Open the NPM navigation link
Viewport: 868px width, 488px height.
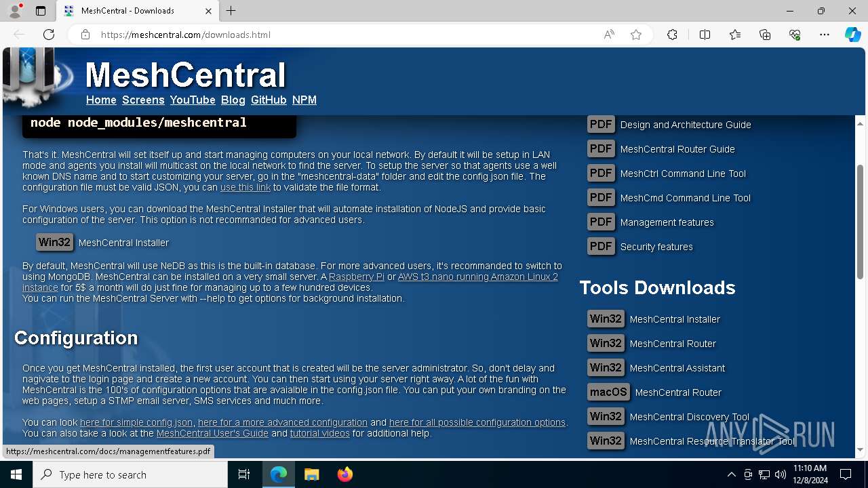pyautogui.click(x=304, y=100)
